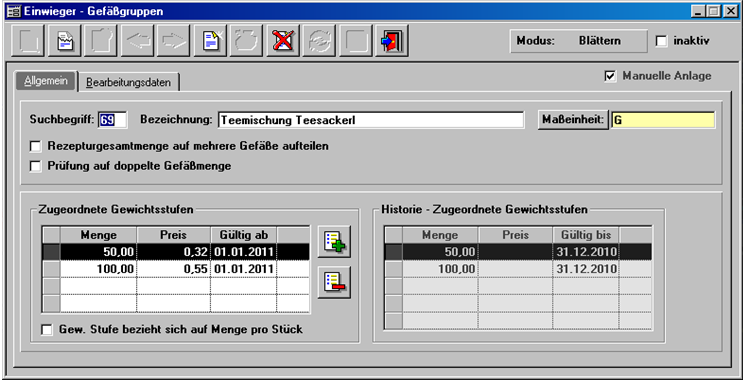Click row selector of Historie 100,00 row
The width and height of the screenshot is (743, 380).
(x=393, y=269)
